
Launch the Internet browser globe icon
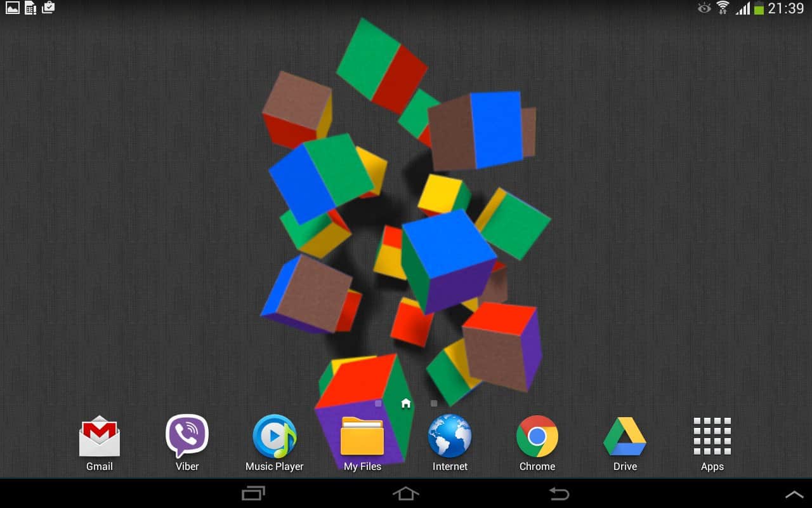click(x=450, y=437)
